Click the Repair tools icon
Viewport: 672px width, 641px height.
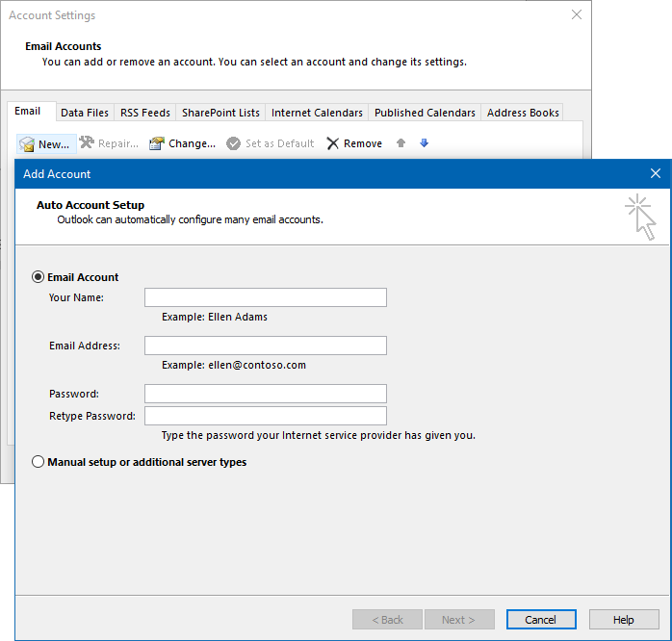point(87,142)
